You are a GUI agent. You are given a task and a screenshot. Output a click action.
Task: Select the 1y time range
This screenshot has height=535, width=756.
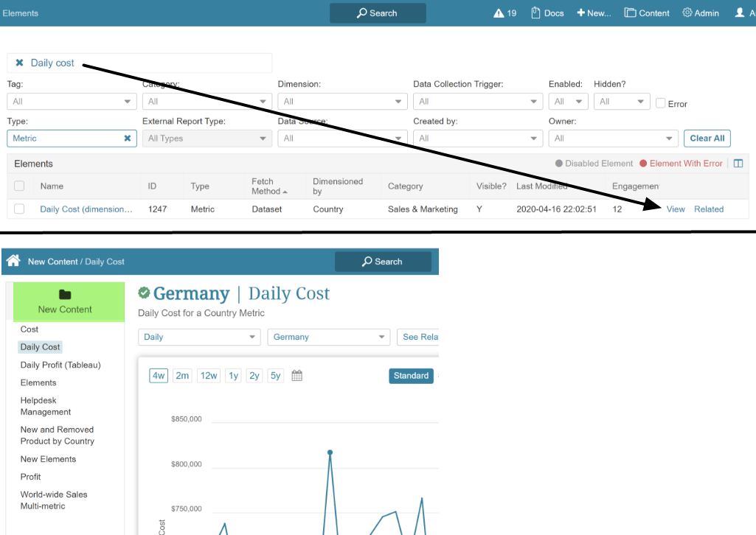tap(233, 376)
